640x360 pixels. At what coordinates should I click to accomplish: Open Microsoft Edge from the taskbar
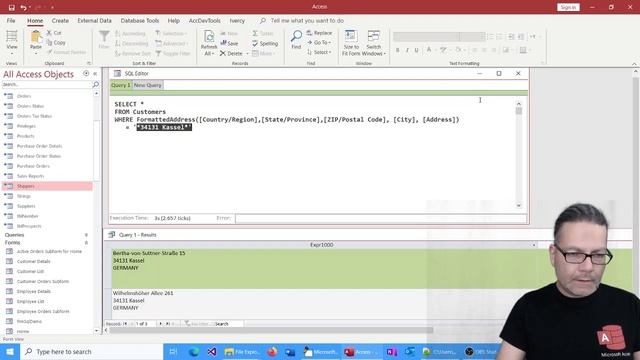194,351
